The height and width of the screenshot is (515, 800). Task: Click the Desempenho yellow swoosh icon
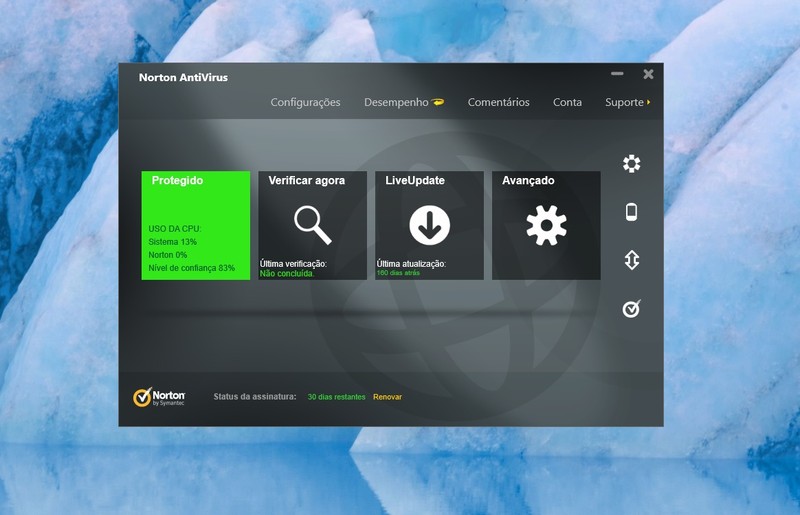coord(438,102)
